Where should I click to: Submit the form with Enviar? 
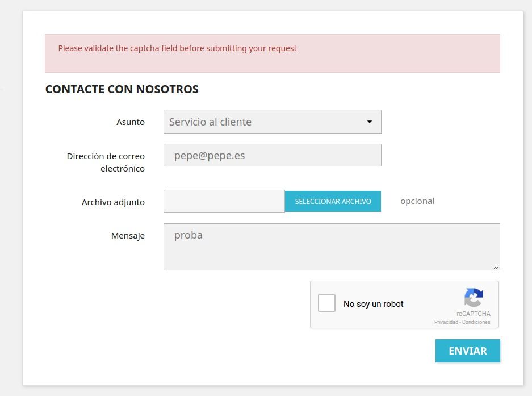pyautogui.click(x=467, y=351)
